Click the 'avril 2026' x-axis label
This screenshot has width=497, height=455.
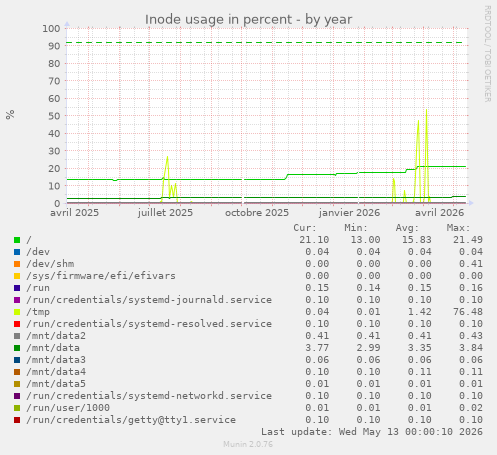click(440, 213)
